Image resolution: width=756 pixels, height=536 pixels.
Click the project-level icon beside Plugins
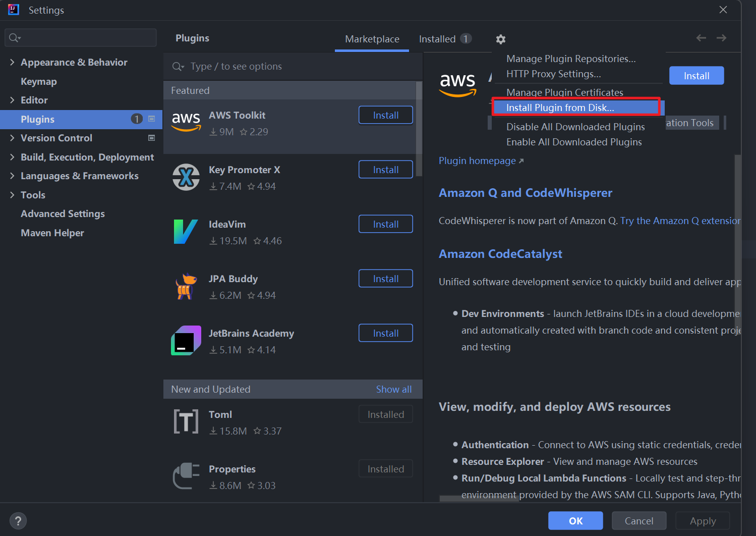point(151,119)
